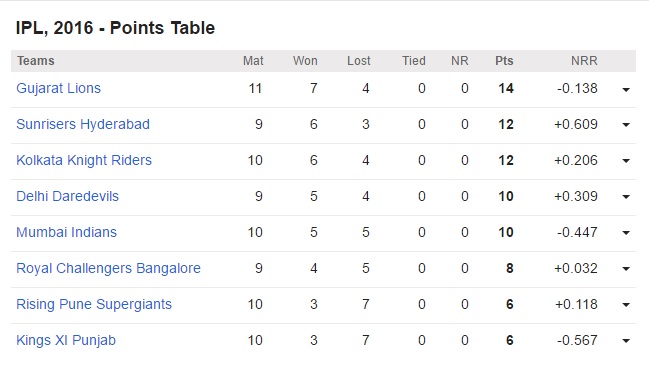This screenshot has width=649, height=367.
Task: Expand the Gujarat Lions row arrow
Action: coord(626,89)
